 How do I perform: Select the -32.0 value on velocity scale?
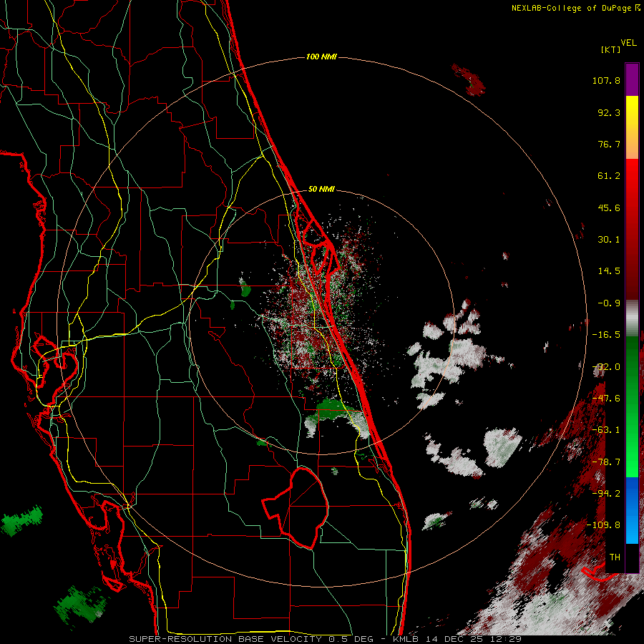(x=606, y=367)
